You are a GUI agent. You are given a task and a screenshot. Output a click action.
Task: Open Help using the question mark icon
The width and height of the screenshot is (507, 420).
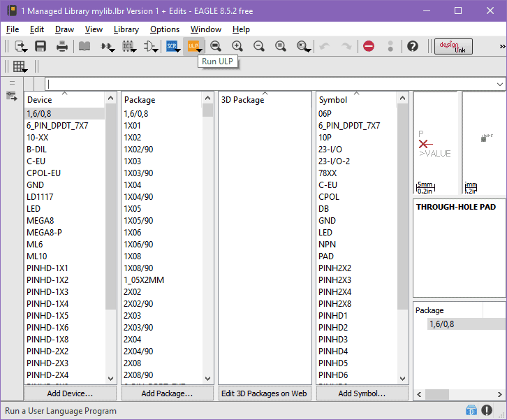click(413, 46)
